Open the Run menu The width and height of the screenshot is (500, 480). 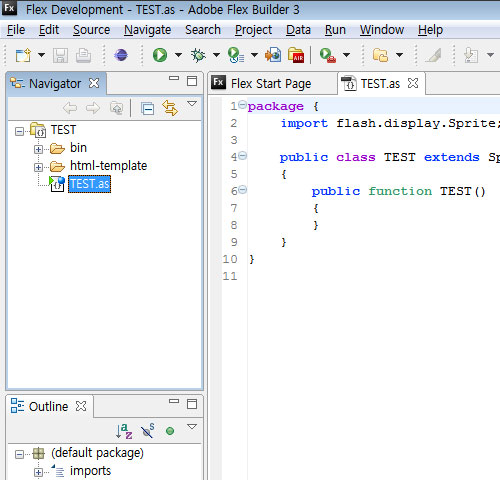click(x=335, y=30)
